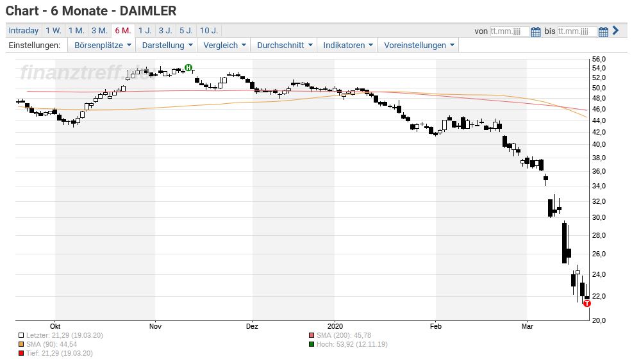Image resolution: width=632 pixels, height=364 pixels.
Task: Switch to the Intraday tab
Action: [23, 31]
